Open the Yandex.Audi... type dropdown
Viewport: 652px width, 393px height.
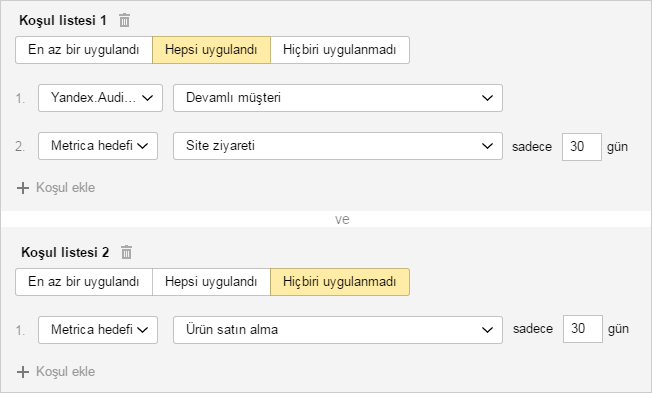[x=100, y=98]
